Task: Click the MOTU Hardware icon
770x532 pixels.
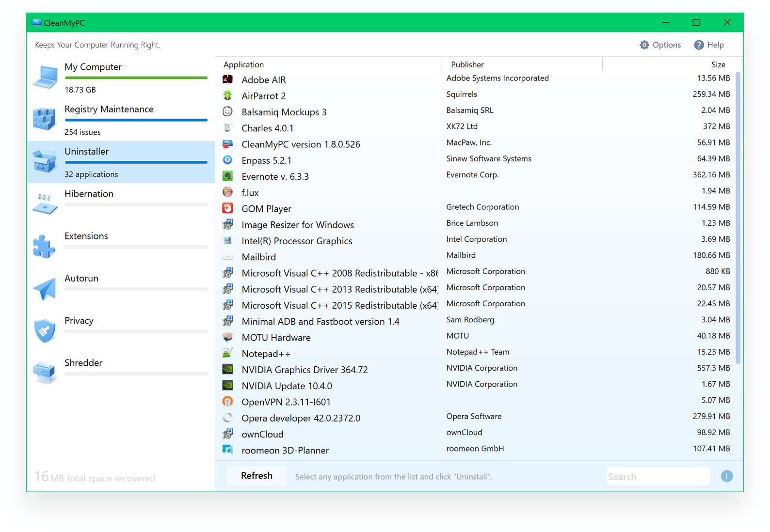Action: click(227, 337)
